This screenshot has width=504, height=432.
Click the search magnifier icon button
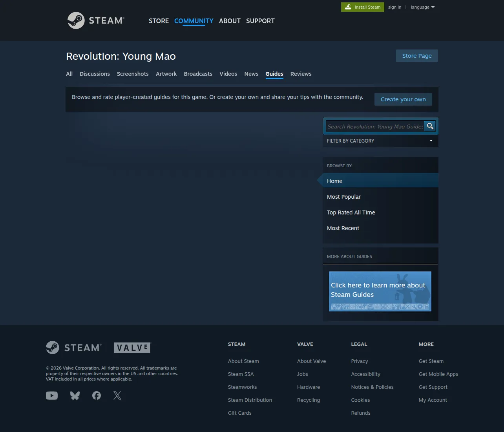[430, 126]
